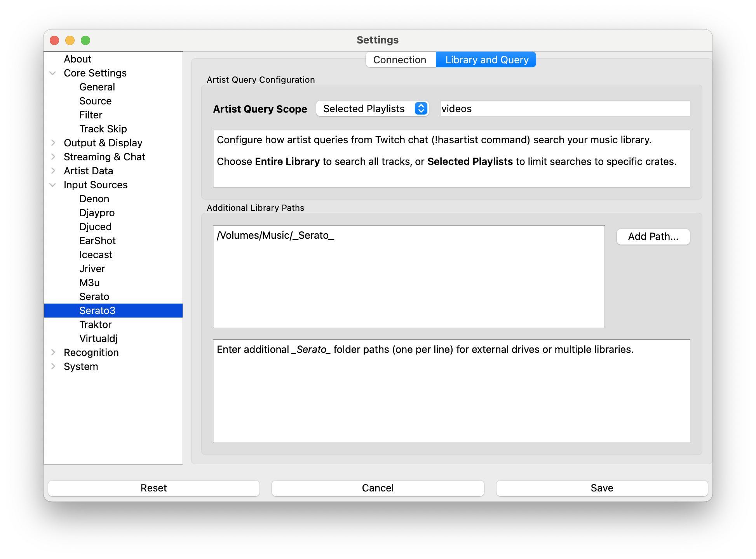
Task: Open the EarShot input source
Action: (x=98, y=241)
